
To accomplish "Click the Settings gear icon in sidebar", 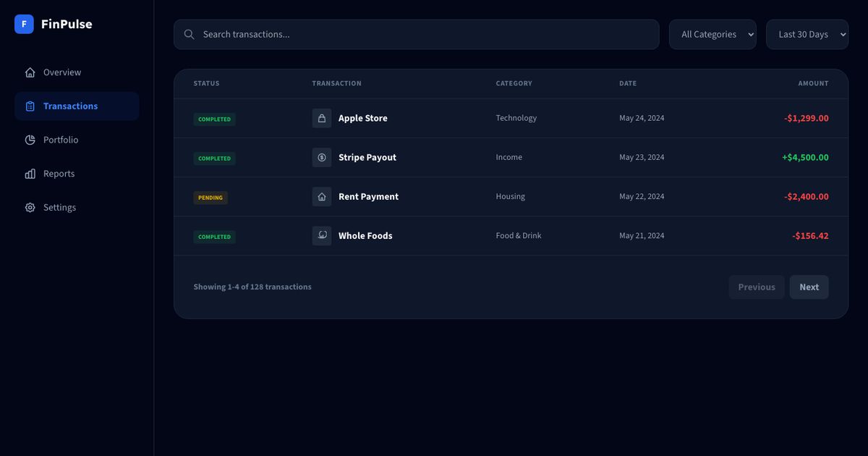I will 30,208.
